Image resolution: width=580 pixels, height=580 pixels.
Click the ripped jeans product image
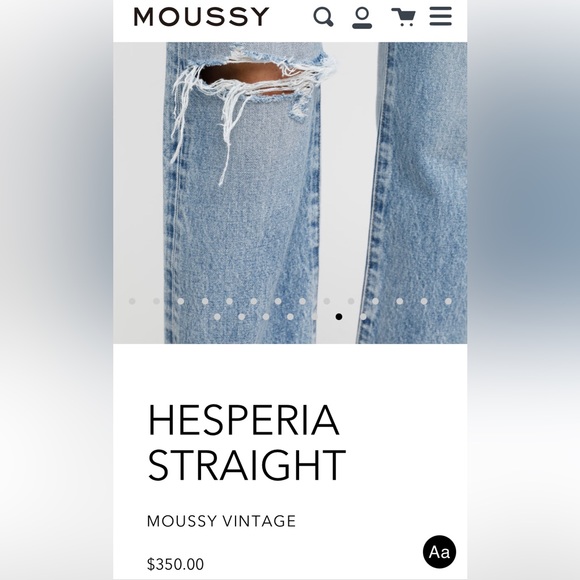coord(290,193)
